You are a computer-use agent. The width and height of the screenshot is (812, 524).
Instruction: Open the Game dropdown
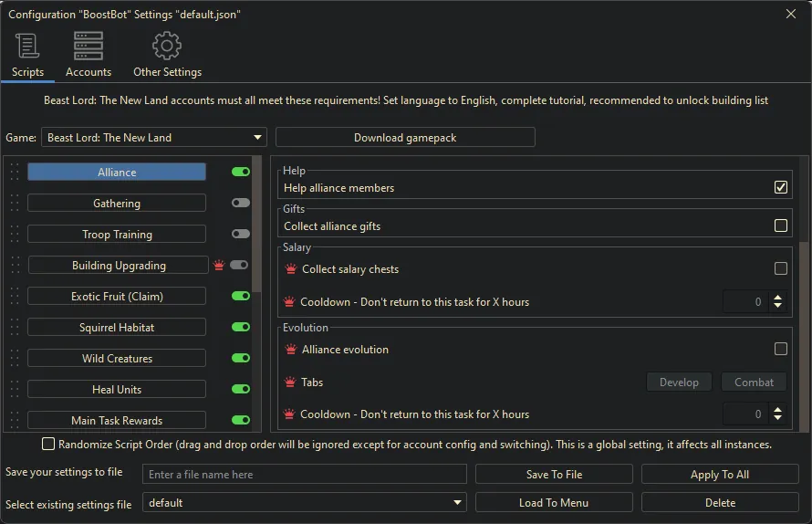[154, 137]
